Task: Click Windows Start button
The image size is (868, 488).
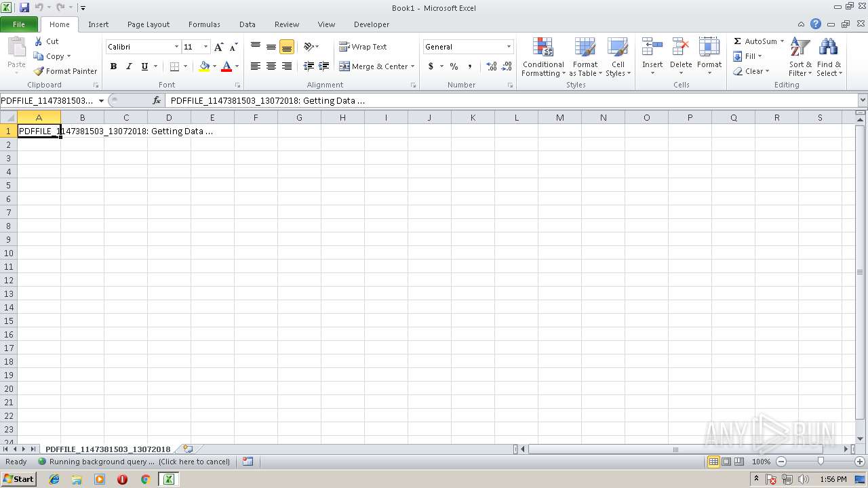Action: (18, 479)
